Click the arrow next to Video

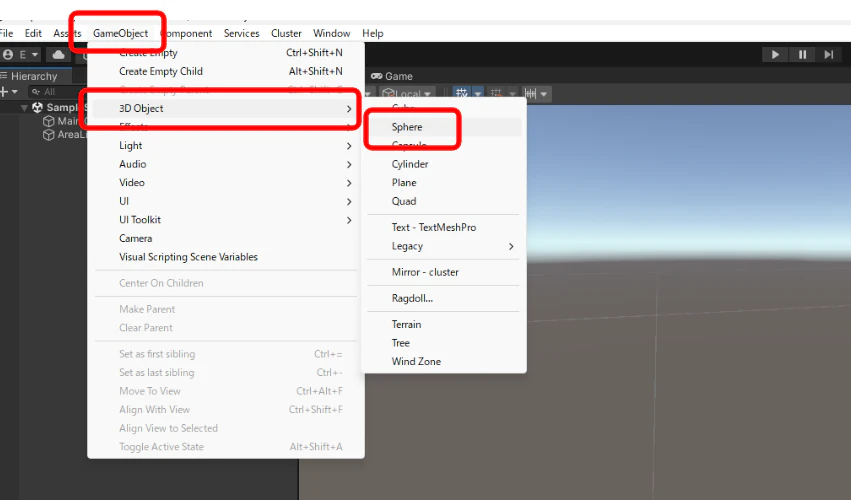349,183
